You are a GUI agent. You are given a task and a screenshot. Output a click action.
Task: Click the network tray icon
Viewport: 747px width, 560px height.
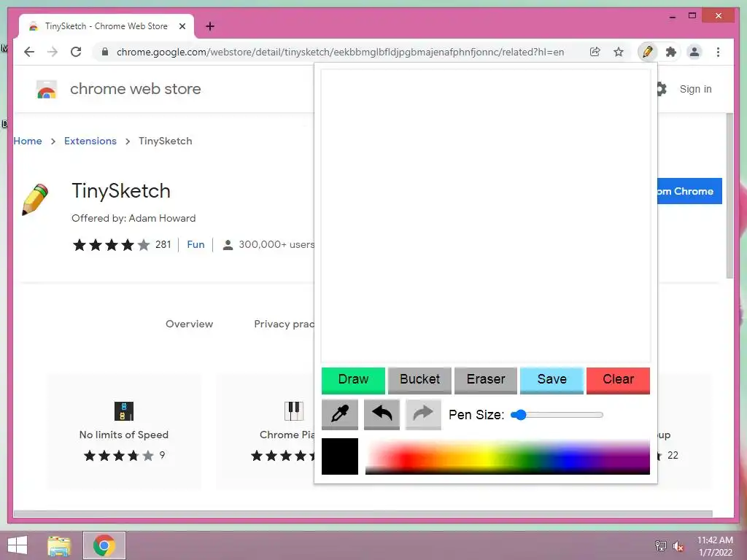point(661,545)
